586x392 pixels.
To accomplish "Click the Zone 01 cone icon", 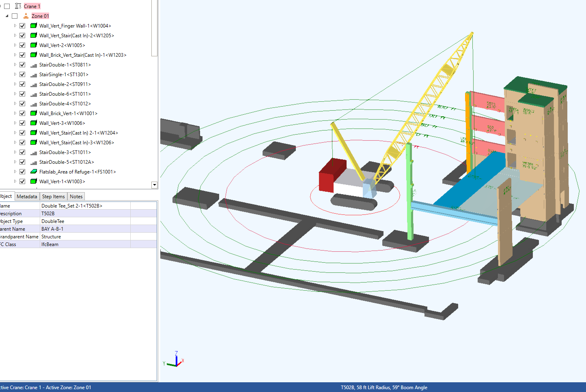I will pos(26,16).
